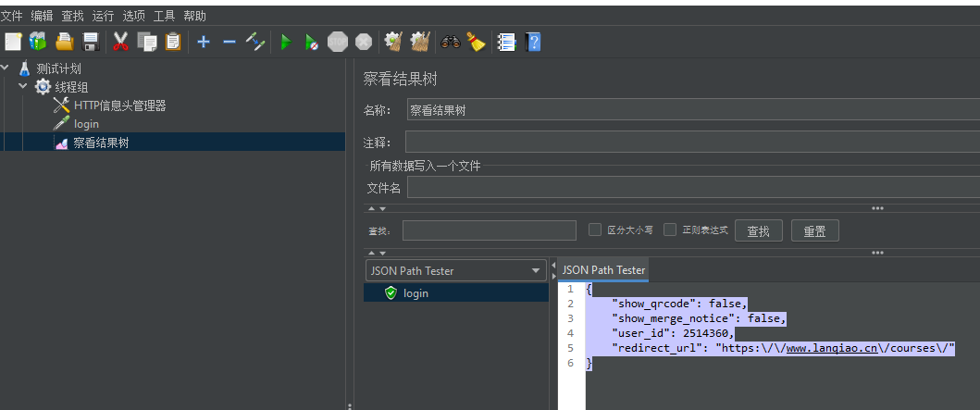This screenshot has width=980, height=410.
Task: Click the Copy icon in toolbar
Action: coord(147,42)
